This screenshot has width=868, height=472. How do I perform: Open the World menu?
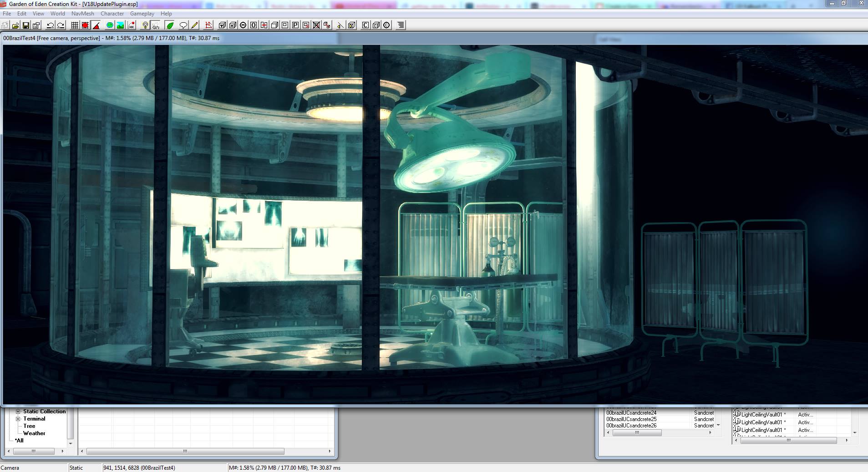point(58,14)
